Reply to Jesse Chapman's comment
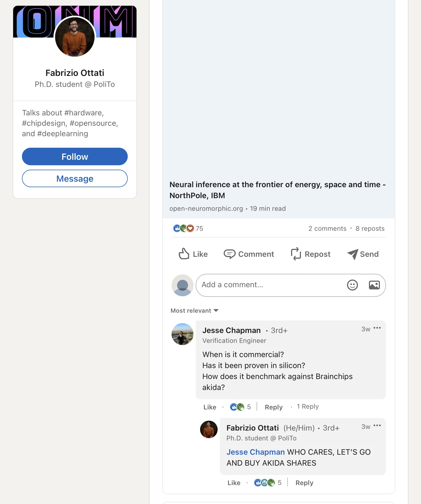 click(x=274, y=407)
